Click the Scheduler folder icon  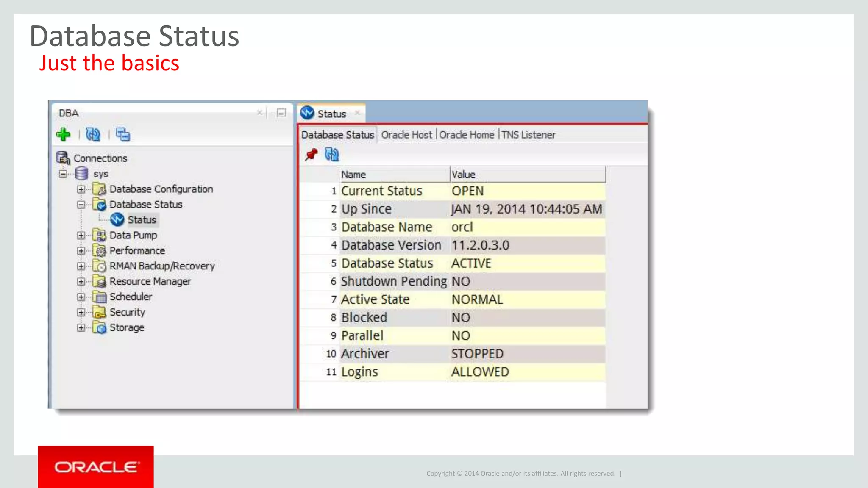point(100,297)
